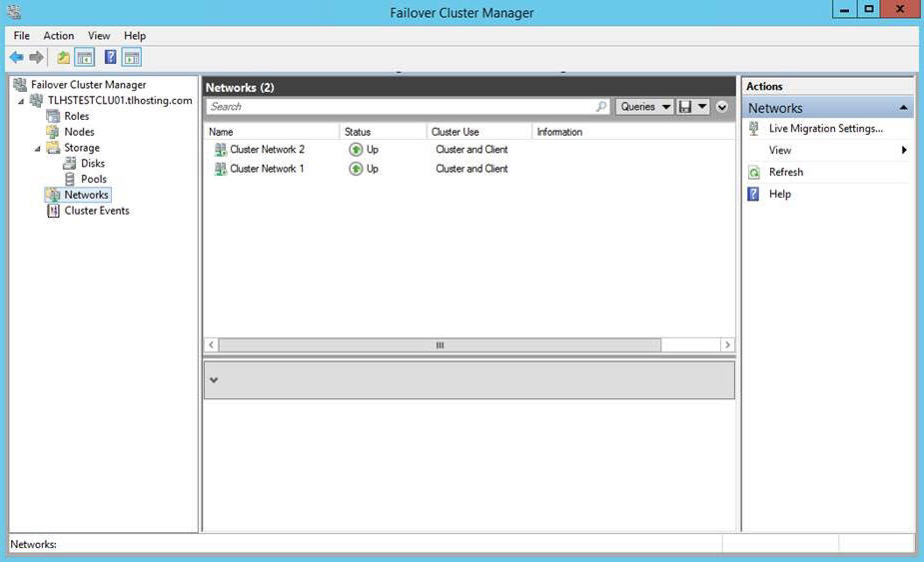Image resolution: width=924 pixels, height=562 pixels.
Task: Click the Back arrow in the toolbar
Action: click(17, 58)
